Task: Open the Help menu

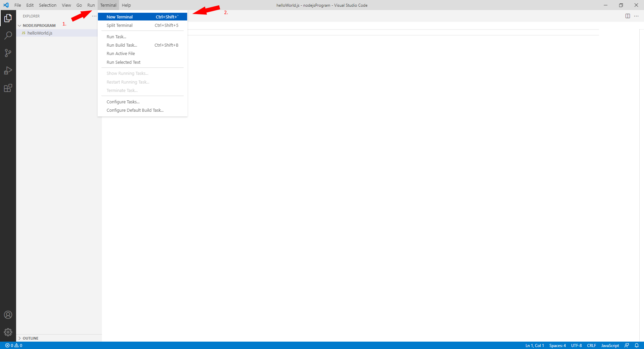Action: click(x=126, y=5)
